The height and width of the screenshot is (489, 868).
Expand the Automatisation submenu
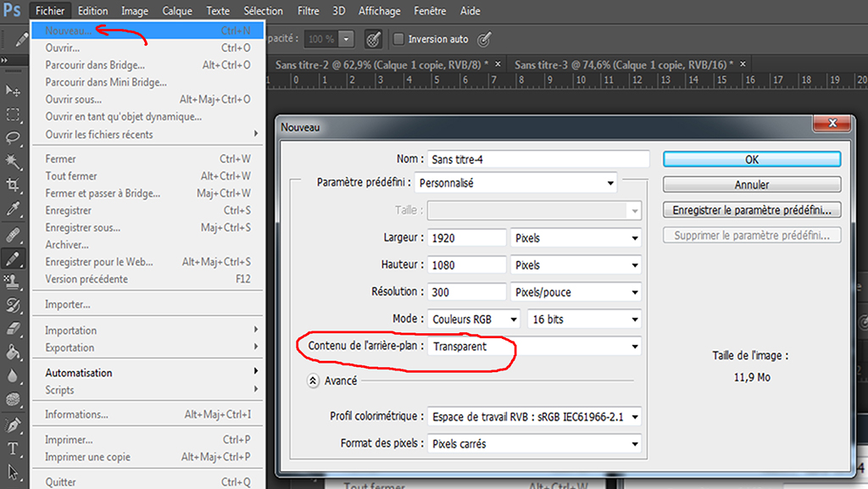point(147,373)
